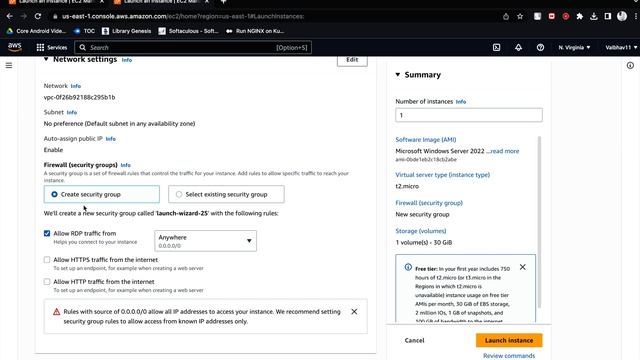
Task: Open a new browser tab
Action: (223, 2)
